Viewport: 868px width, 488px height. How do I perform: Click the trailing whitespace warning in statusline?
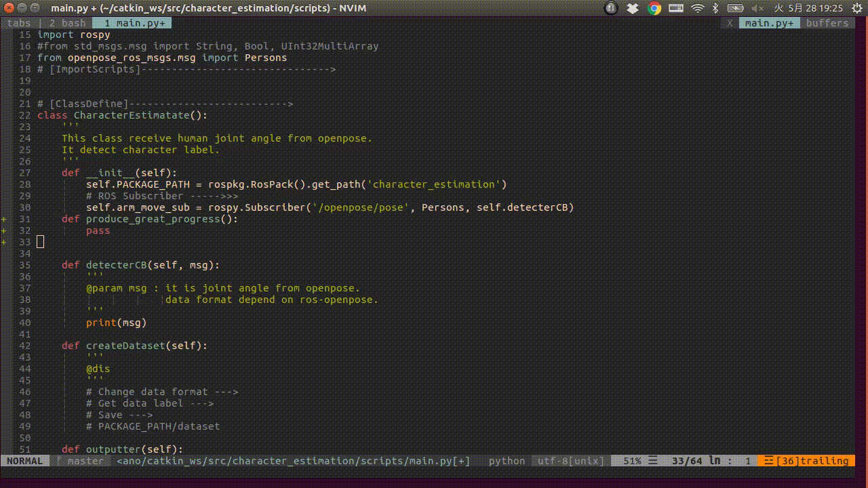coord(806,461)
